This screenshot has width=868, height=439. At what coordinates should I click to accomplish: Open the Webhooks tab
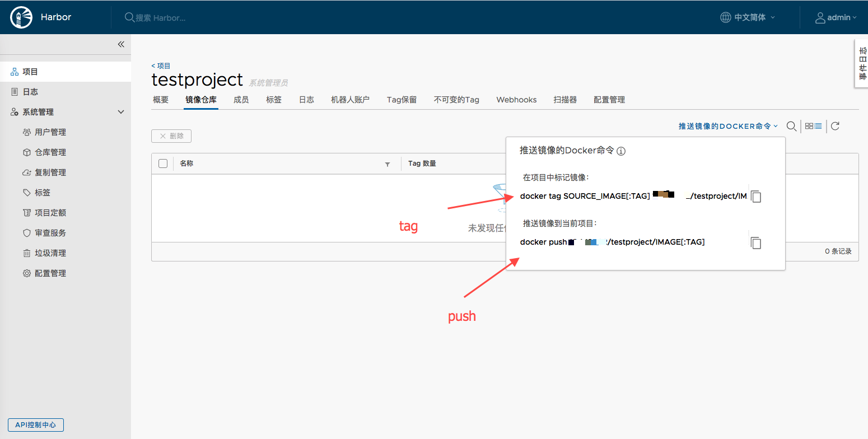tap(516, 100)
